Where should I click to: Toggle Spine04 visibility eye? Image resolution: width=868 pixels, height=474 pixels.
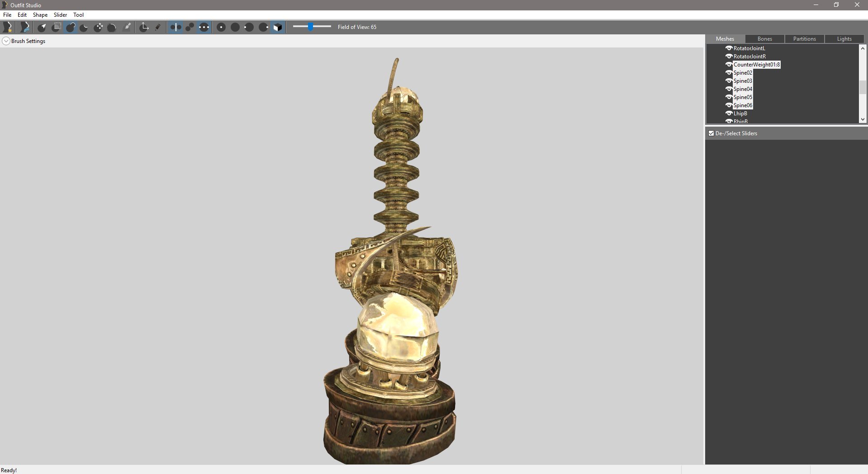tap(729, 89)
